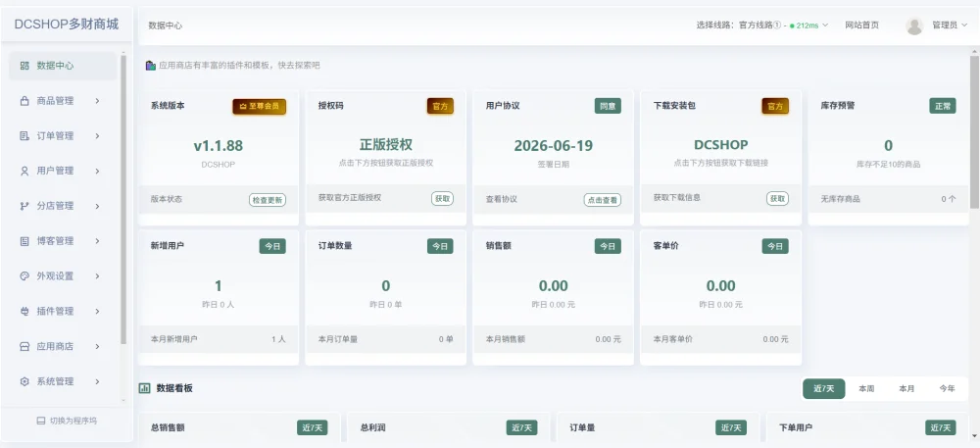Click the 切换为程序坞 button
This screenshot has width=980, height=448.
pos(67,421)
